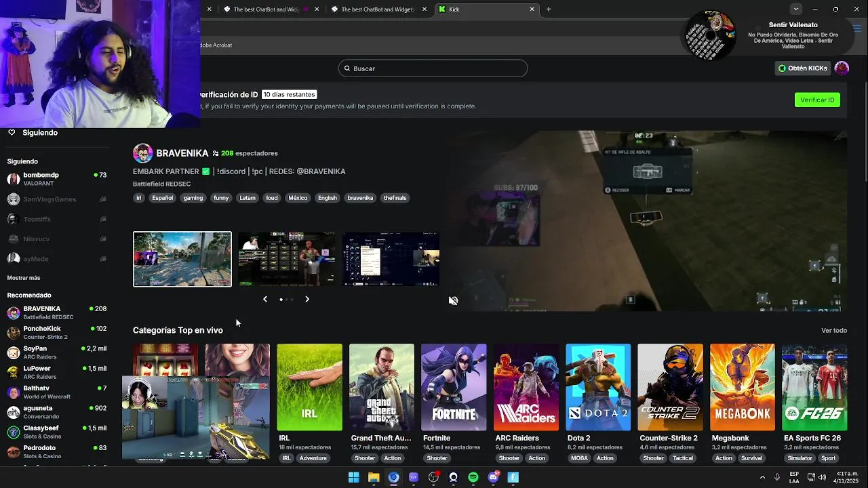
Task: Open Toomiffx channel avatar
Action: point(14,219)
